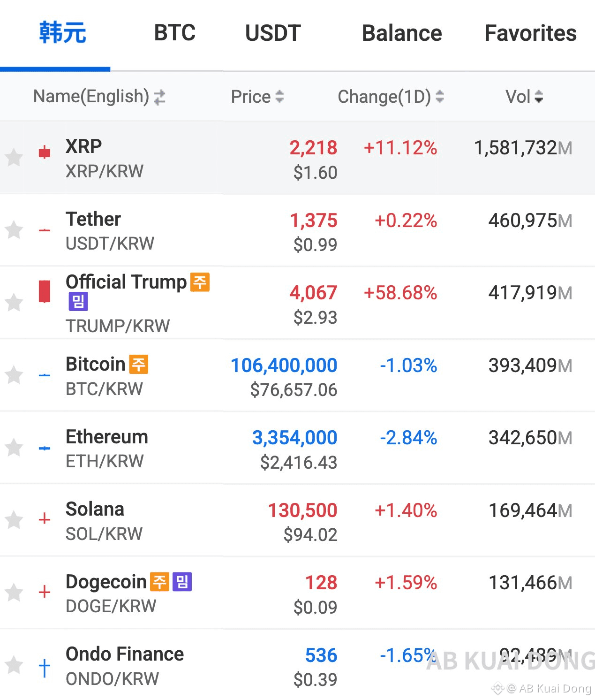Sort the list by Price

[x=257, y=97]
